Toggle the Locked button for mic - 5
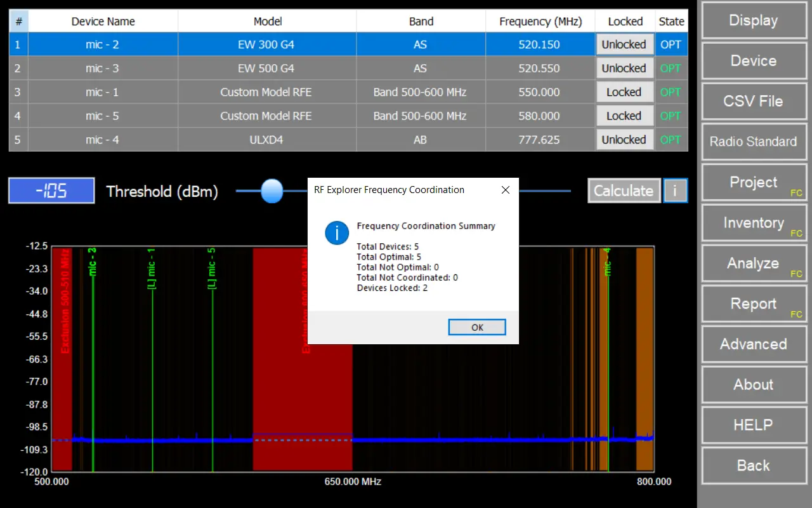Screen dimensions: 812x508 [624, 116]
